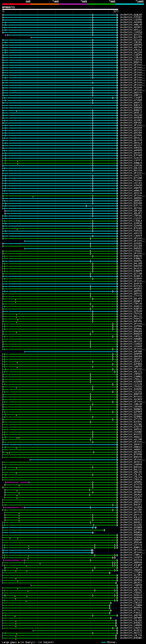
Task: Select hit UniRef100_A7S9A5
Action: (131, 100)
